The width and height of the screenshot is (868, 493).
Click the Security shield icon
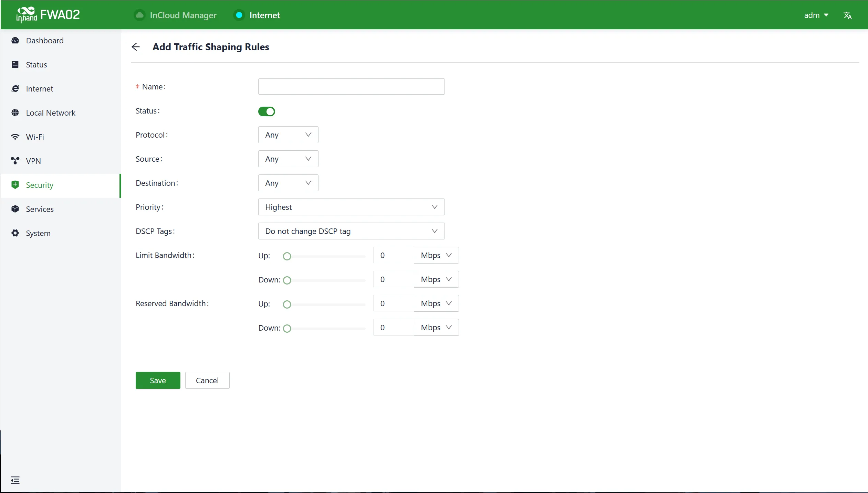(x=15, y=185)
